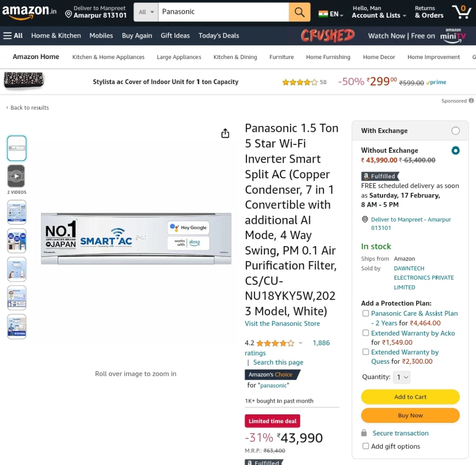Enable Add gift options checkbox
476x465 pixels.
point(365,446)
